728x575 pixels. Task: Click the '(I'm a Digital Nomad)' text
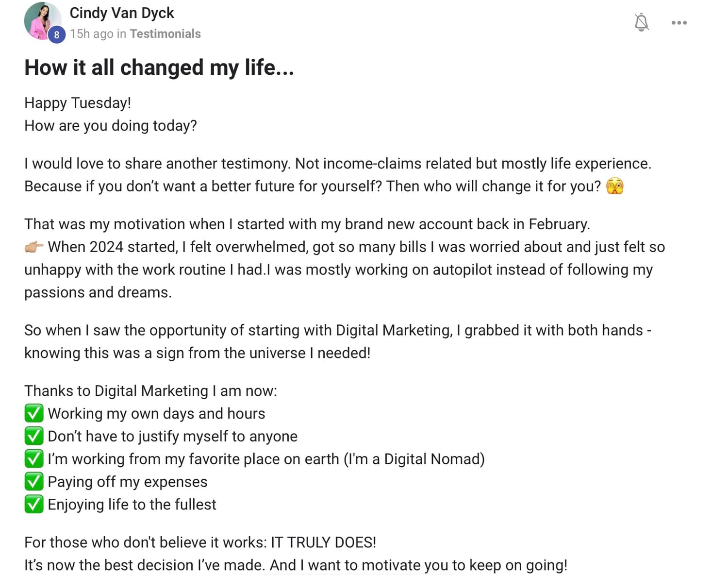coord(414,459)
